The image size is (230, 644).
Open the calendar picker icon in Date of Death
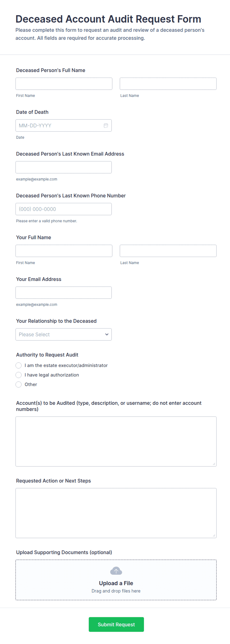coord(106,125)
